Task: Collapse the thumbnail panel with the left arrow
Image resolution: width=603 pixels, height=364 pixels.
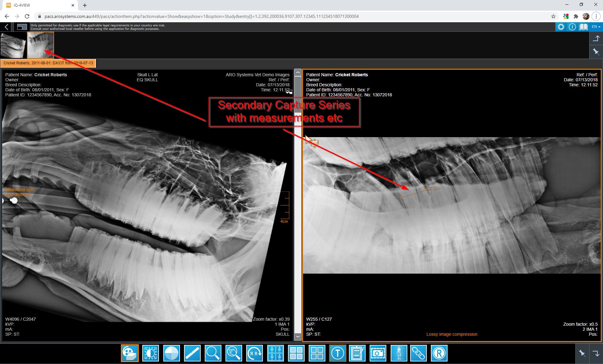Action: click(x=6, y=27)
